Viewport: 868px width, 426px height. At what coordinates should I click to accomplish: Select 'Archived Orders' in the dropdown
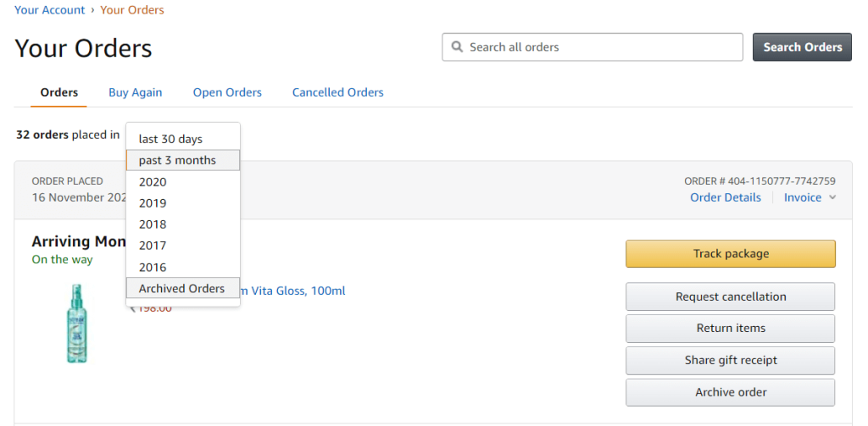182,289
